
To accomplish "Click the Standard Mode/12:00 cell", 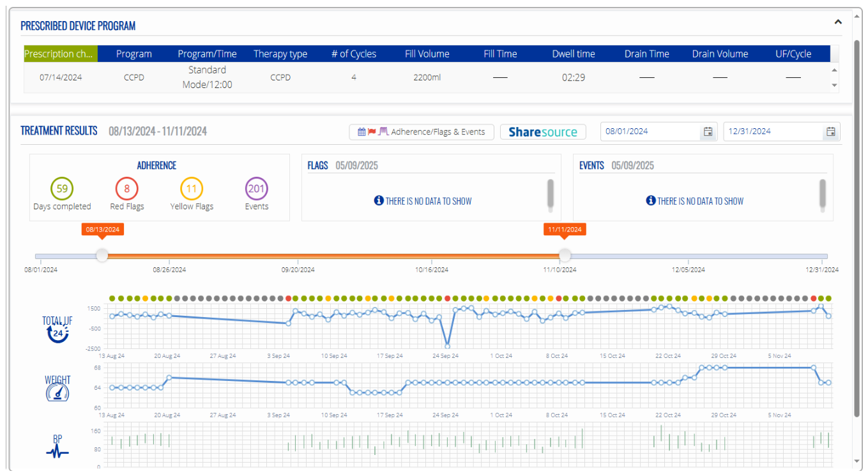I will click(x=207, y=77).
